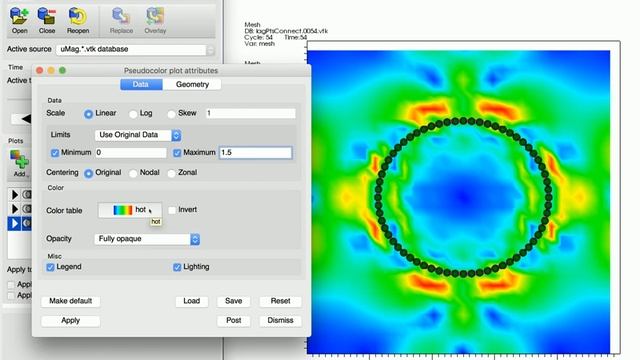Image resolution: width=640 pixels, height=360 pixels.
Task: Close the Pseudocolor plot attributes window
Action: pos(40,71)
